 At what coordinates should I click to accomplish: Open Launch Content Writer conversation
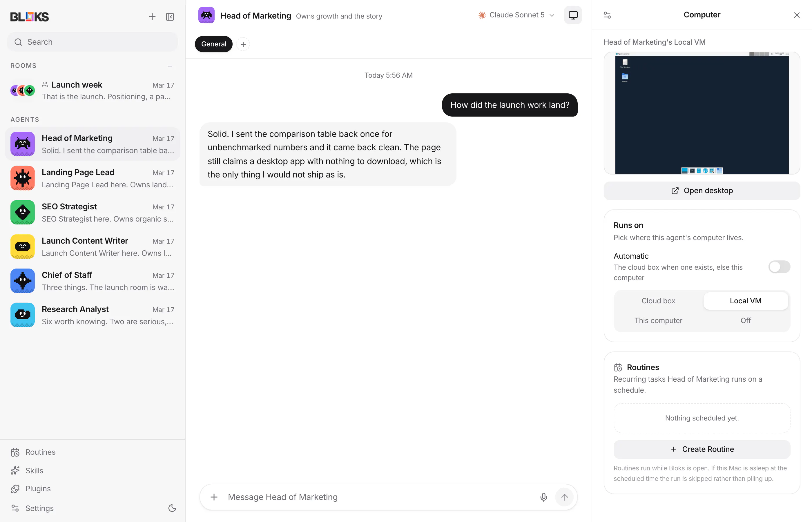(93, 246)
